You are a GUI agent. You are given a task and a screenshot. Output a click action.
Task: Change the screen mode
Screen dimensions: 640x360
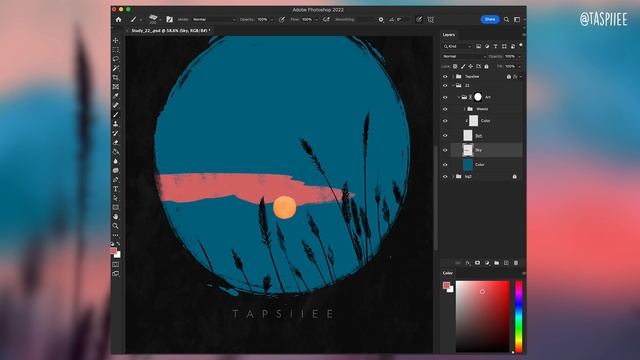point(116,273)
